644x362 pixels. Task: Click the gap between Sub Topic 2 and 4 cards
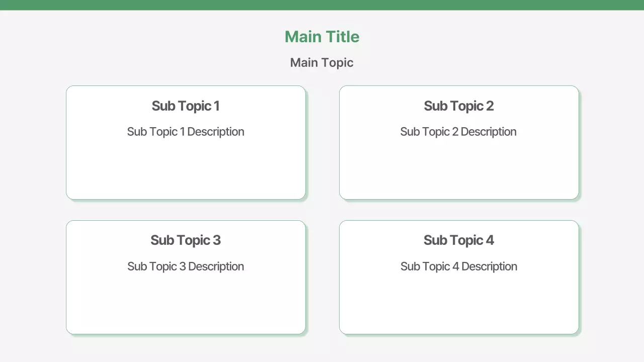pos(459,210)
